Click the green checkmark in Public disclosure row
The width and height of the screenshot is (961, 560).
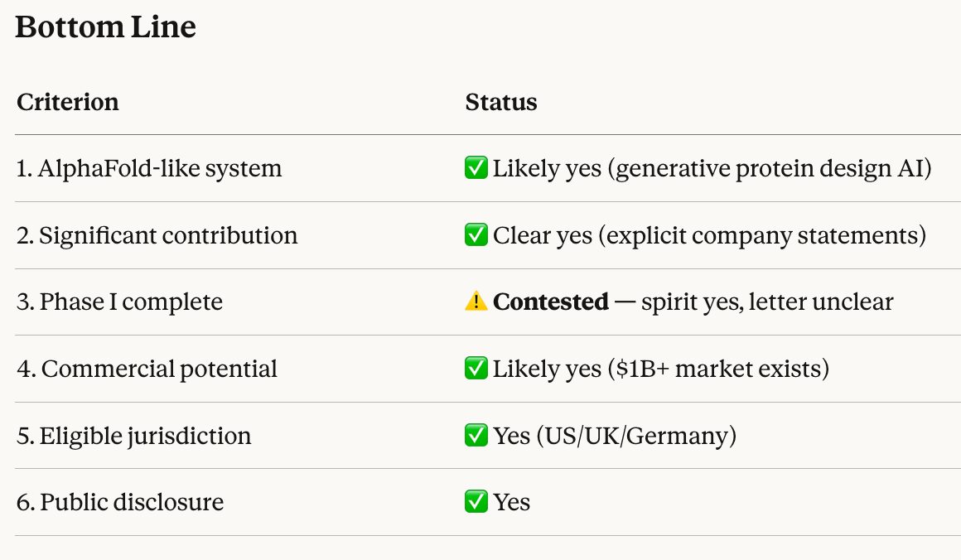[x=476, y=502]
